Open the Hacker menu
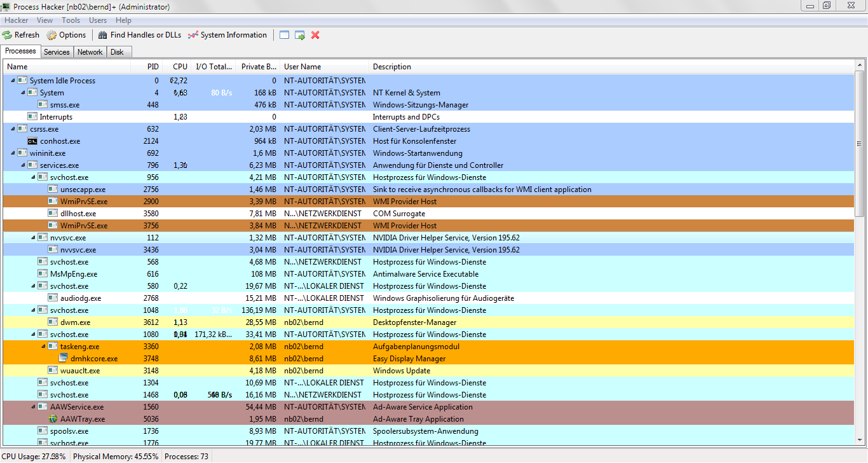The image size is (868, 463). [x=16, y=20]
